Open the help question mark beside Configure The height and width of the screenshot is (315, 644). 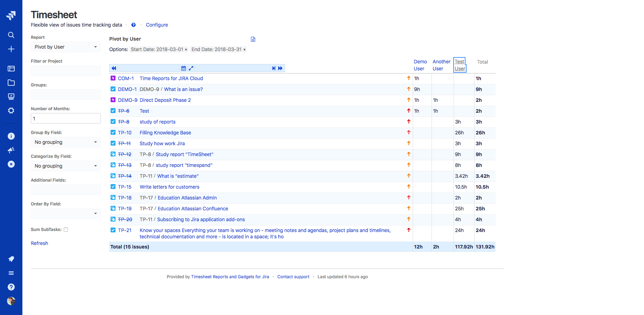133,25
